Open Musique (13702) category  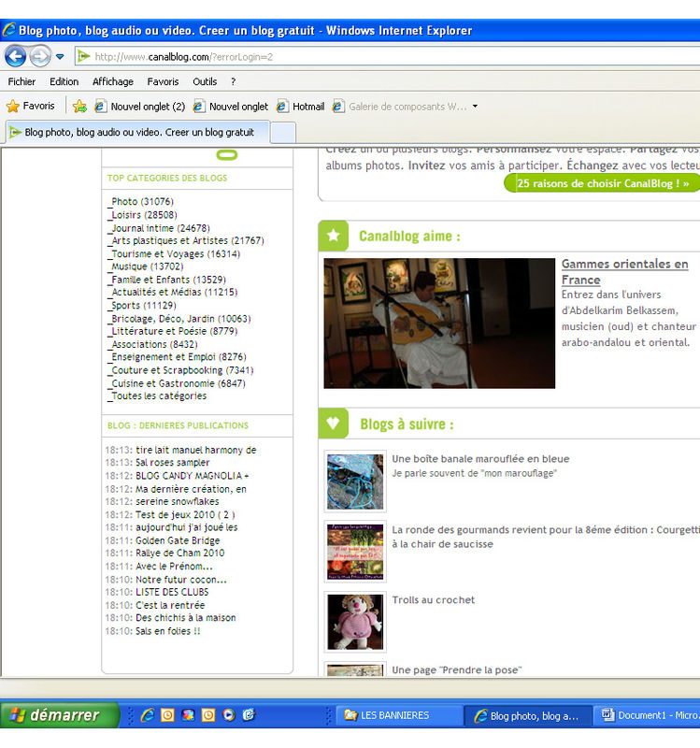[148, 266]
